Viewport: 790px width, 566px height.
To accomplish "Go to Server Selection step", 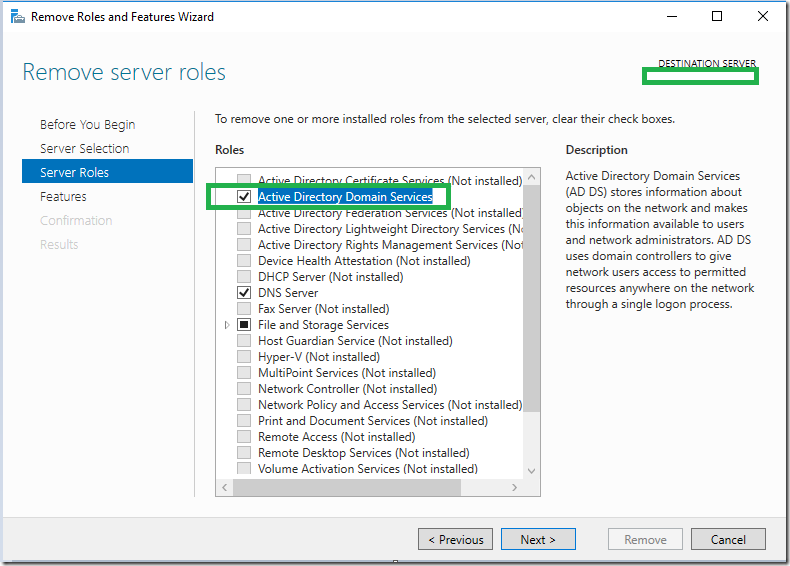I will click(85, 149).
